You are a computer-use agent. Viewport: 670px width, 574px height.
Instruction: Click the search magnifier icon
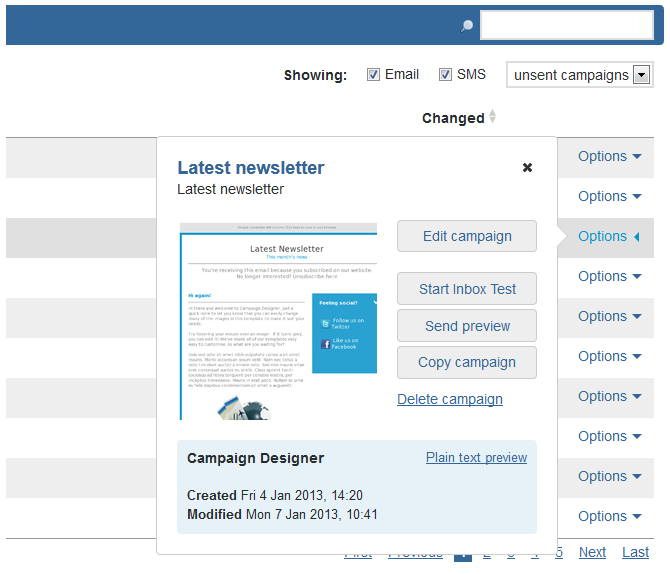(466, 26)
